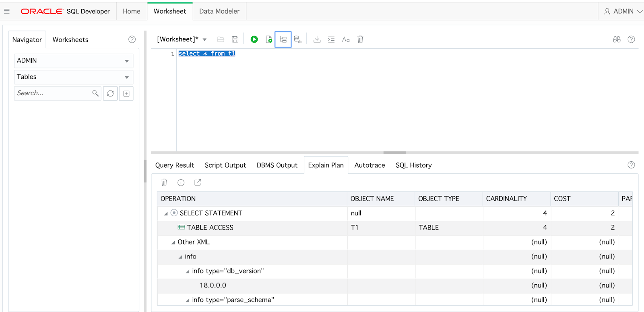Clear worksheet using trash icon in toolbar
644x312 pixels.
click(360, 39)
